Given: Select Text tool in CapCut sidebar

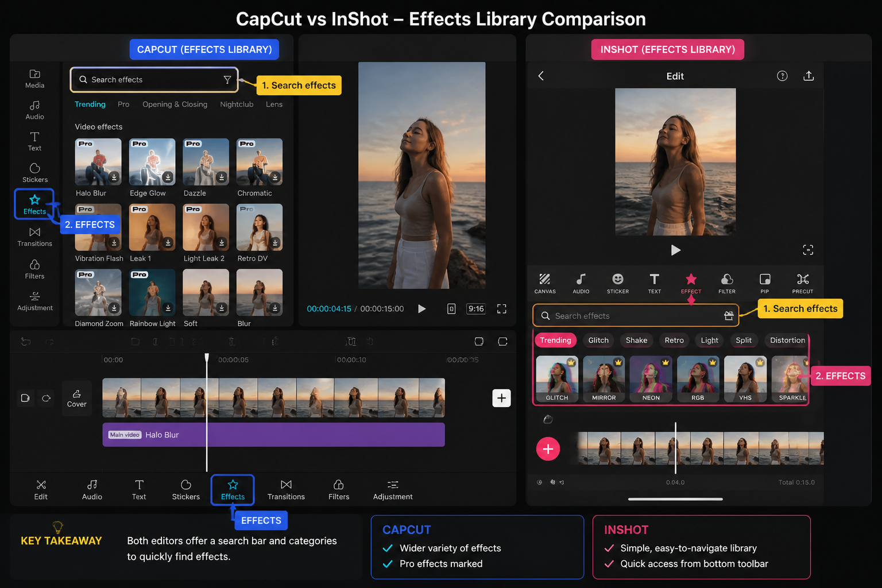Looking at the screenshot, I should click(x=34, y=141).
